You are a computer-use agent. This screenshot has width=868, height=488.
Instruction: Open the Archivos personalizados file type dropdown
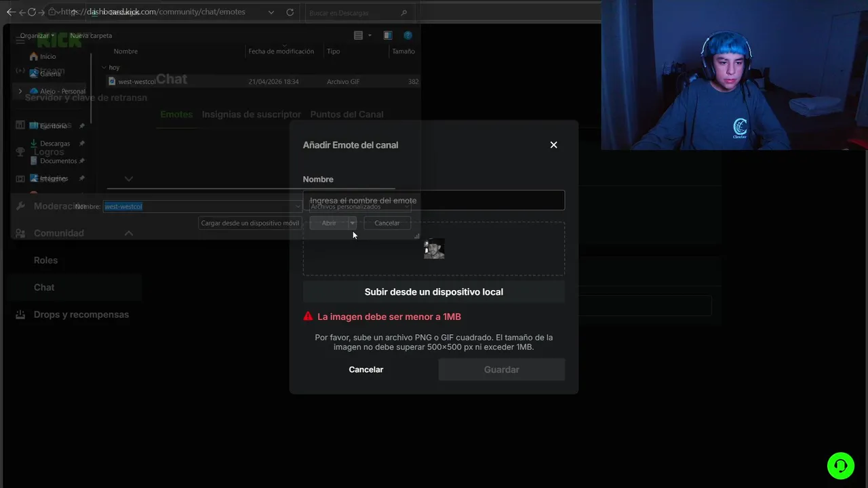coord(360,207)
